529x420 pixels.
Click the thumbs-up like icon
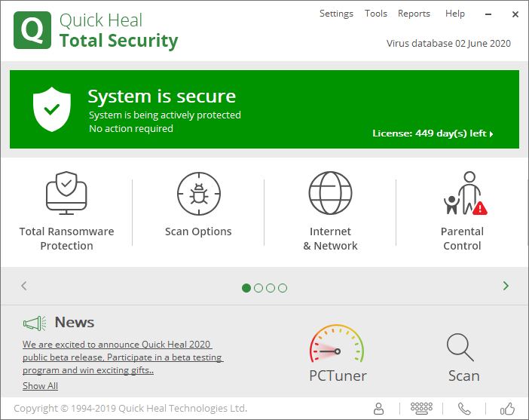pyautogui.click(x=507, y=409)
